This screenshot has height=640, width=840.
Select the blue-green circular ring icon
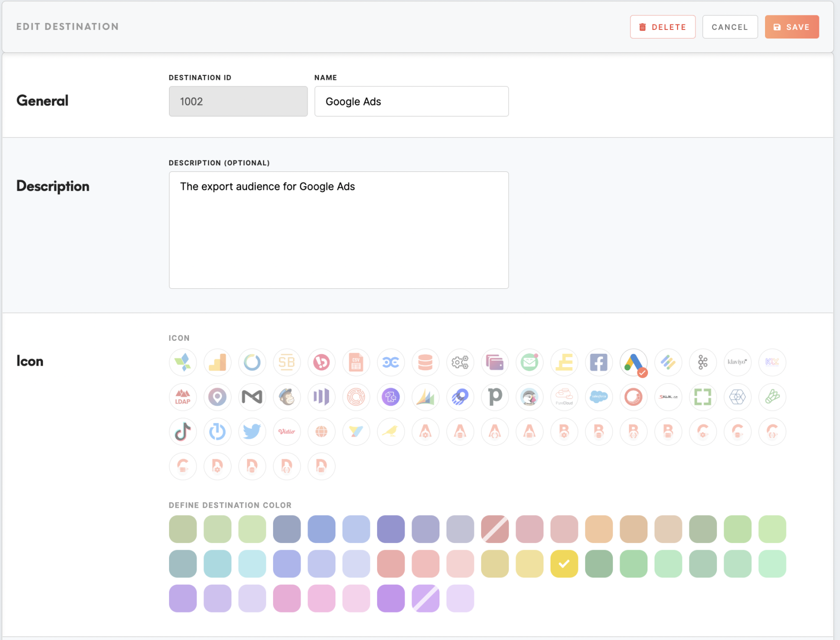252,362
